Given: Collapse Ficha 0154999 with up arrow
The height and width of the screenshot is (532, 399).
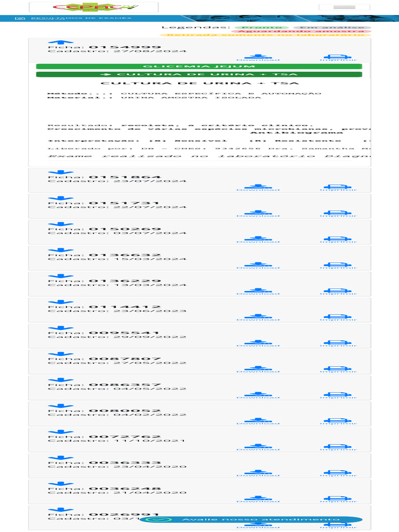Looking at the screenshot, I should tap(60, 43).
